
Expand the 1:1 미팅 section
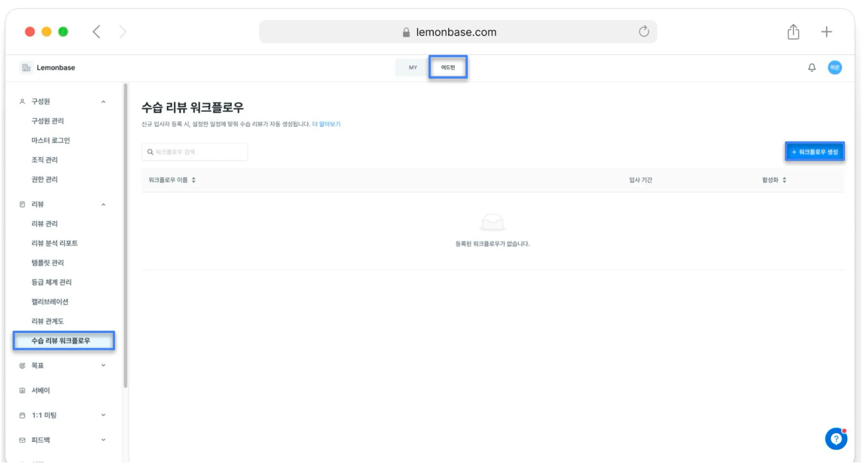pos(103,415)
